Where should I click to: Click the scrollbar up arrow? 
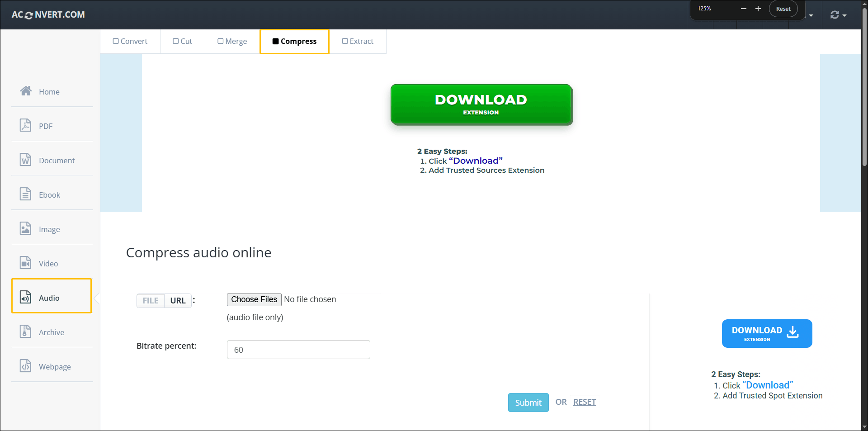click(864, 4)
